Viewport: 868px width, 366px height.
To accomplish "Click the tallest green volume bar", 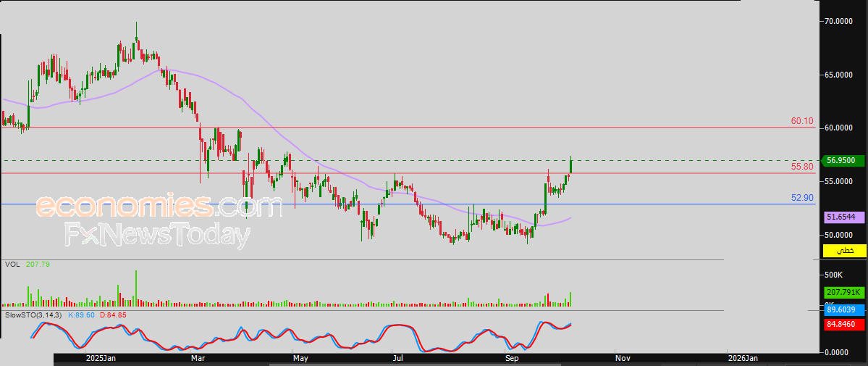I will (x=136, y=288).
